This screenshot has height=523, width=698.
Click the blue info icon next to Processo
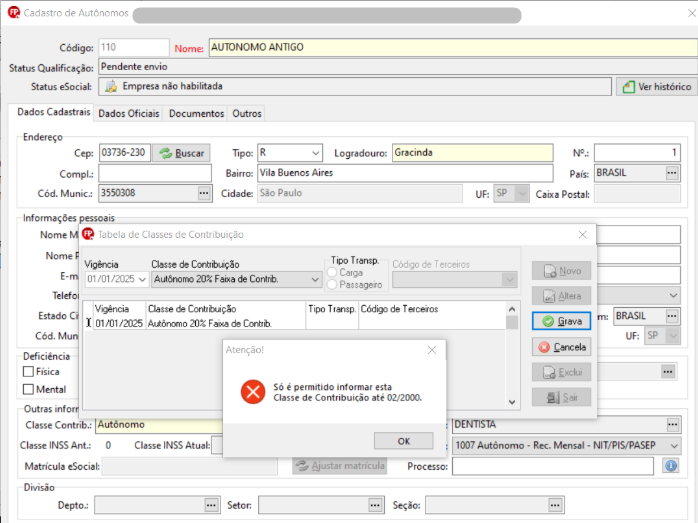(671, 466)
